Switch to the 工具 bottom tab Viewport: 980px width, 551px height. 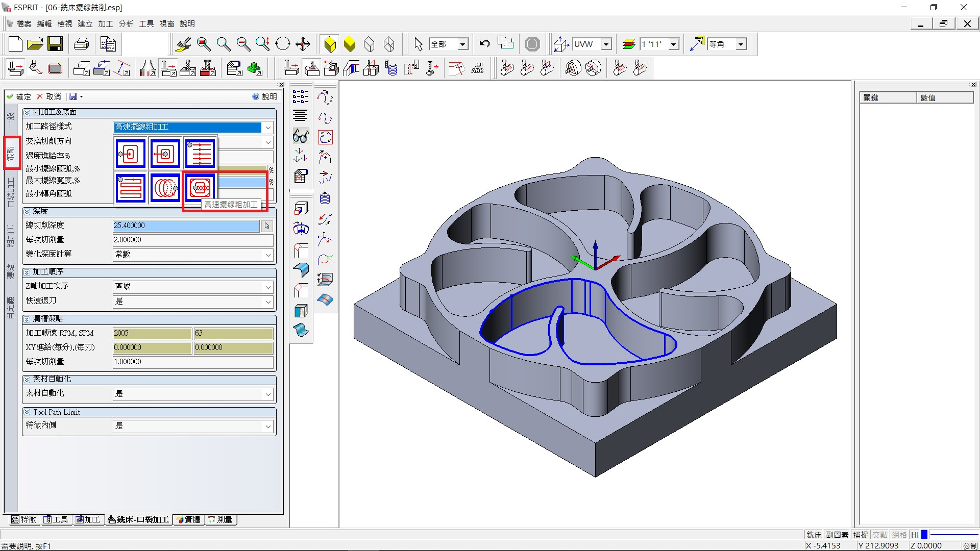click(x=56, y=519)
